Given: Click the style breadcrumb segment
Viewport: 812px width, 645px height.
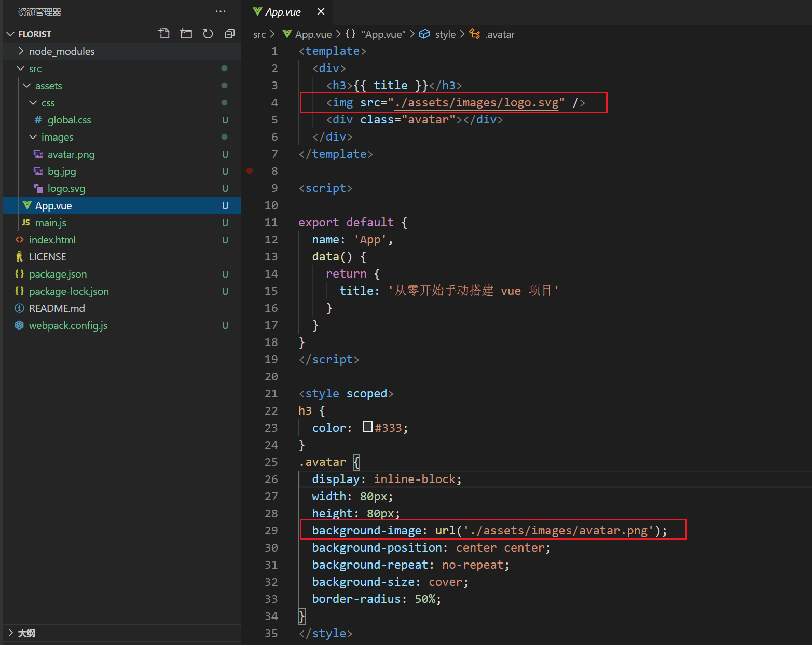Looking at the screenshot, I should 437,34.
